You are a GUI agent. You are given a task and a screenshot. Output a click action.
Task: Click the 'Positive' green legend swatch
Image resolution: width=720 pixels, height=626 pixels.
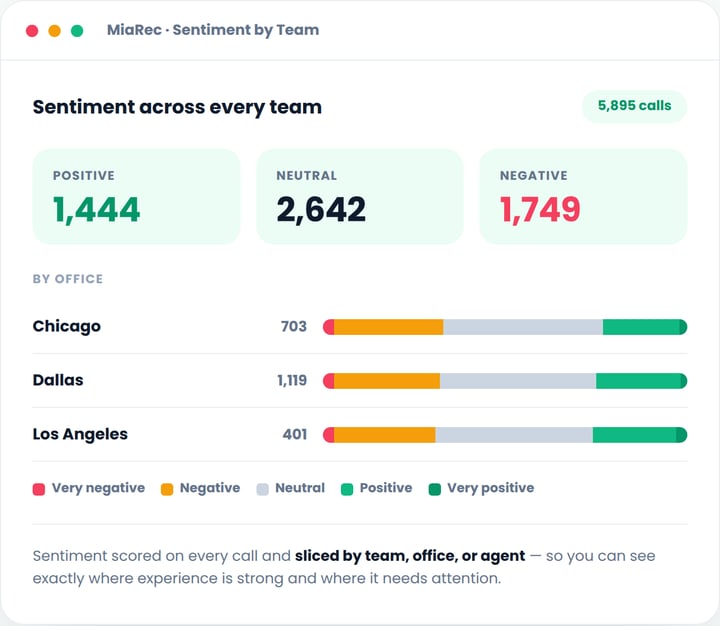pos(347,489)
